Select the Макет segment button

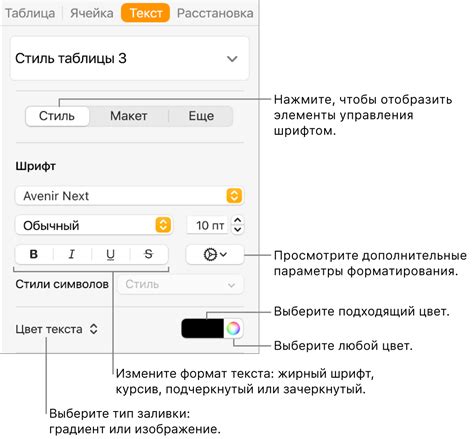tap(129, 116)
